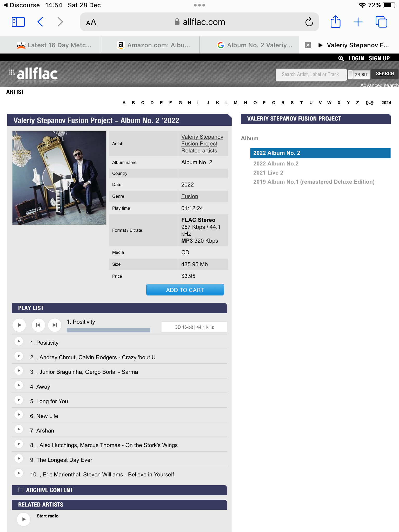
Task: Go back to previous page
Action: (x=40, y=22)
